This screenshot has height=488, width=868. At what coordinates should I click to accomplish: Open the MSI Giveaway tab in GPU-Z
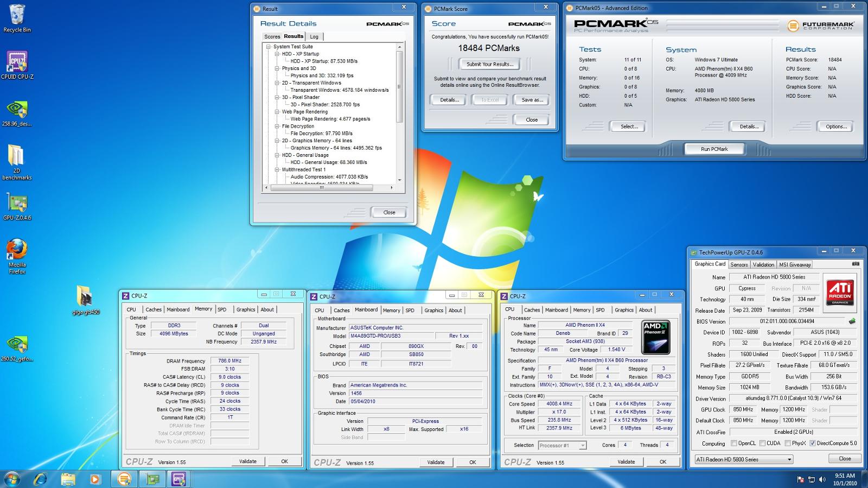tap(795, 264)
